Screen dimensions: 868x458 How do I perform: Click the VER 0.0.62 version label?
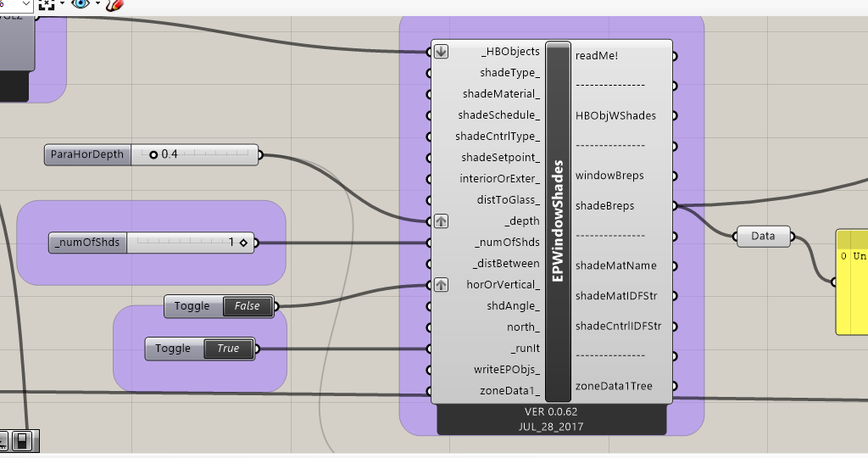(551, 412)
